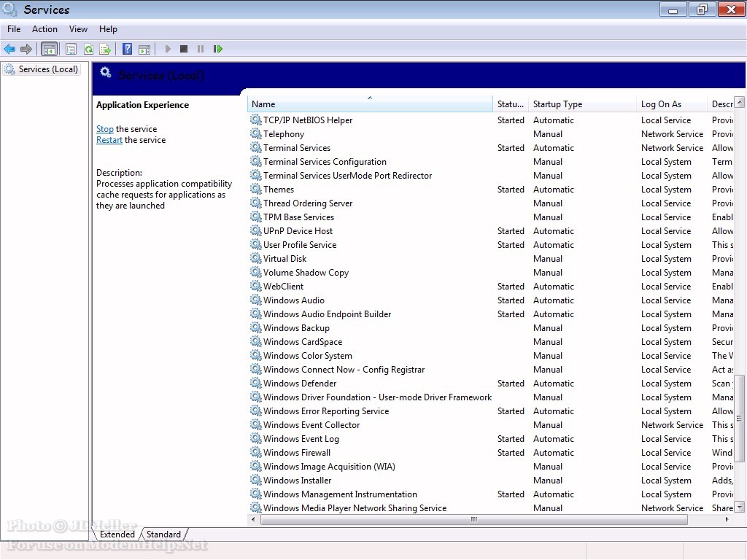Click the green Refresh toolbar icon

click(x=88, y=49)
